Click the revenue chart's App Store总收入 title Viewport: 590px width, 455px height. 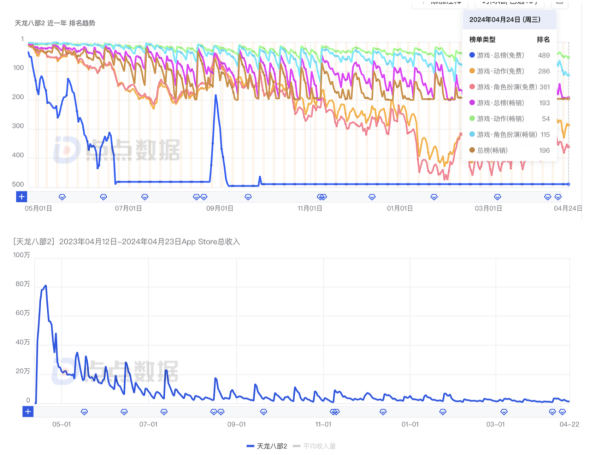click(x=126, y=242)
